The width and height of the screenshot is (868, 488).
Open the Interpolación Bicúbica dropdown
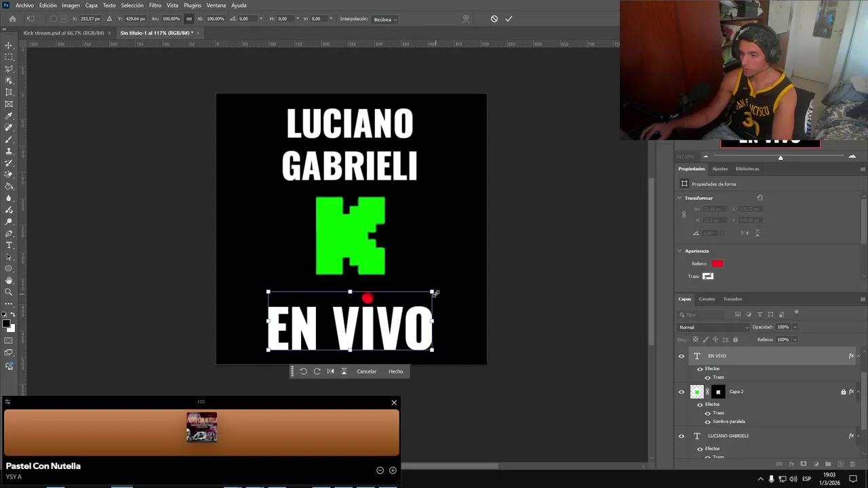pos(385,20)
